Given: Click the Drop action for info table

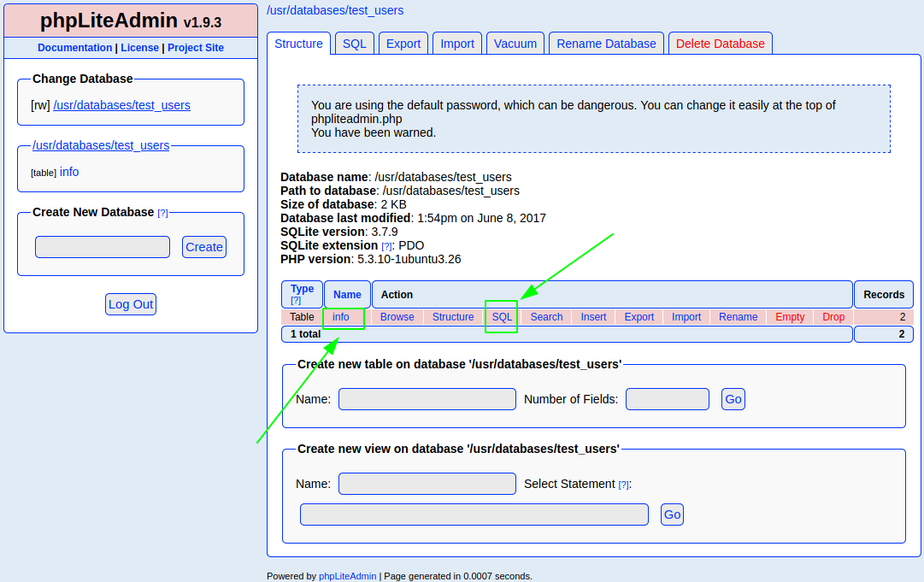Looking at the screenshot, I should pos(833,317).
